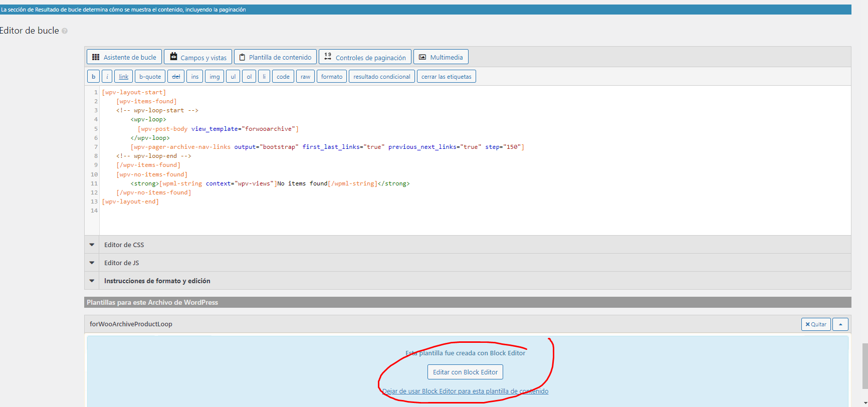Click Editar con Block Editor

(465, 372)
